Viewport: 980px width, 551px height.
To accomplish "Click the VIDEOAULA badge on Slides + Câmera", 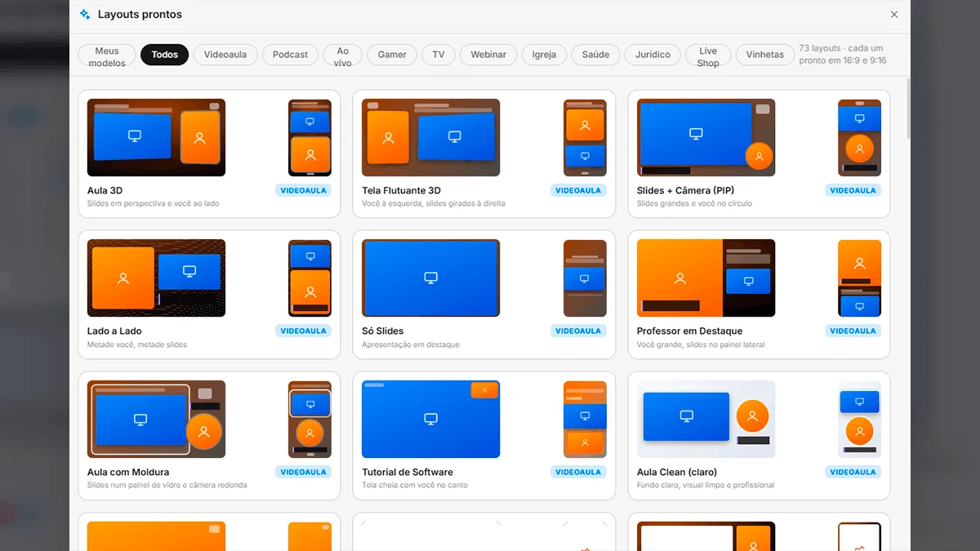I will (x=853, y=190).
